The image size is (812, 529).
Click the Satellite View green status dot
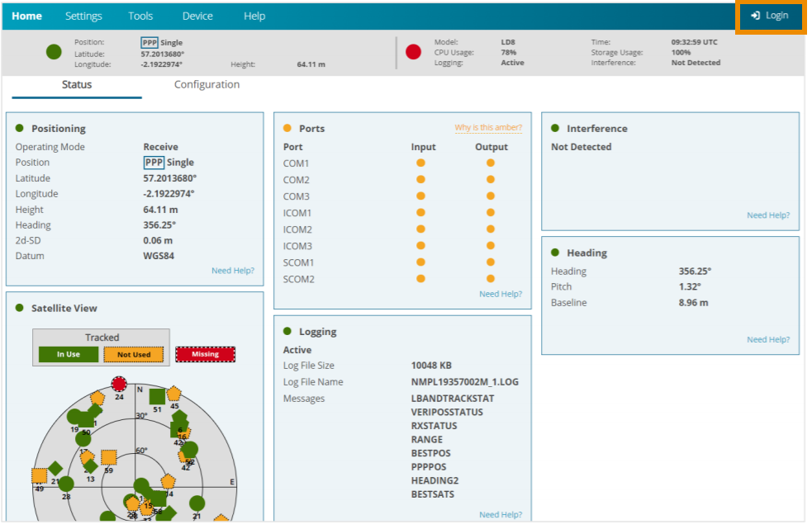pos(20,308)
